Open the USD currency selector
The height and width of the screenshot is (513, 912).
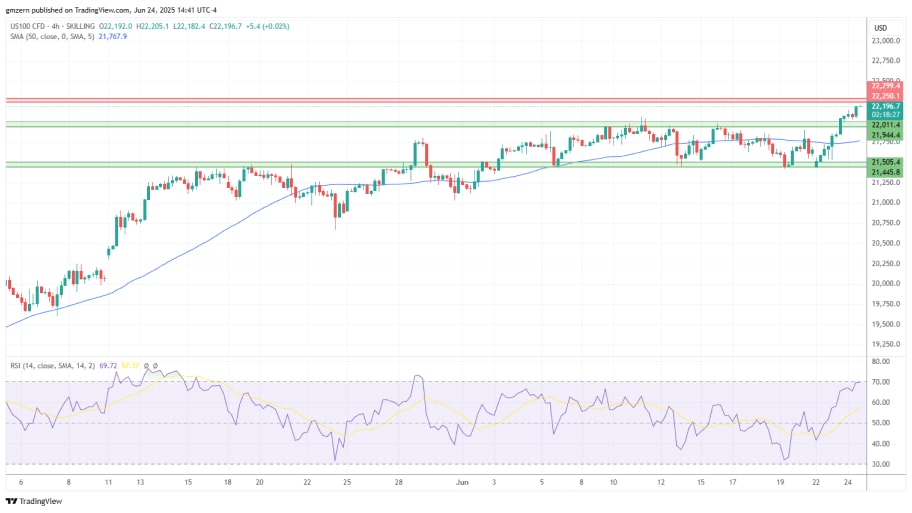[x=880, y=27]
